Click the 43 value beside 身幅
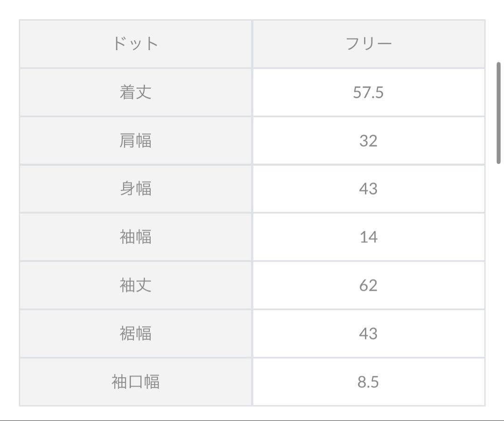This screenshot has width=504, height=421. [369, 189]
